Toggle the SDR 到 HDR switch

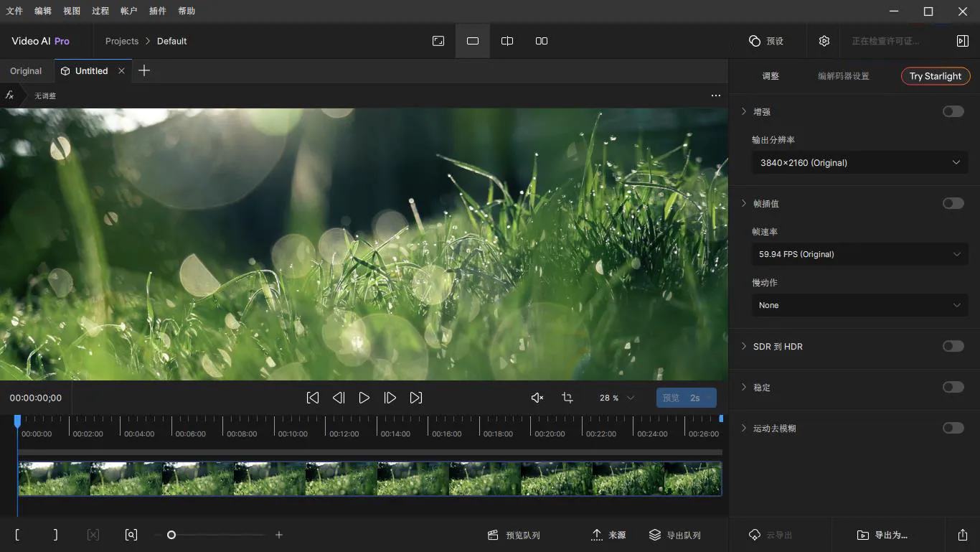pos(953,346)
